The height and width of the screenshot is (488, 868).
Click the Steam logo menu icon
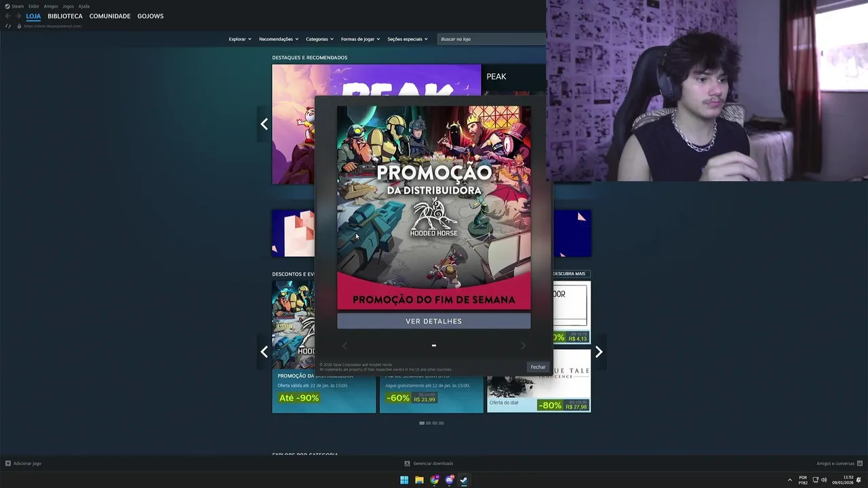point(7,6)
